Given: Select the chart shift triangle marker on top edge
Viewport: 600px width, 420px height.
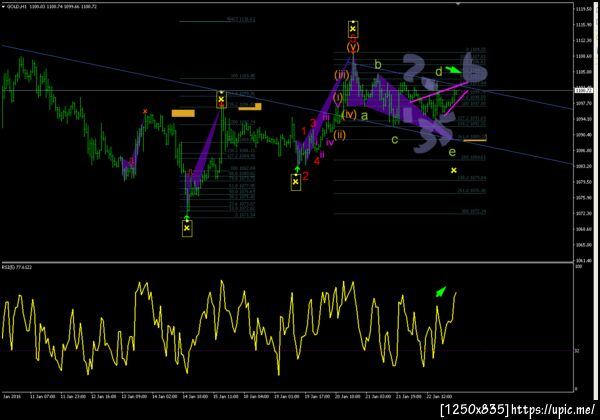Looking at the screenshot, I should click(458, 4).
